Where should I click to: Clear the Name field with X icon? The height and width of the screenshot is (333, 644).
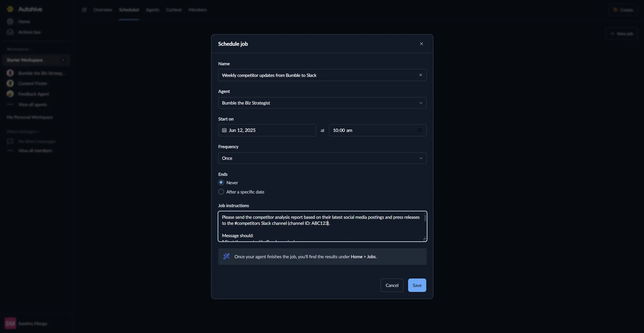click(421, 75)
